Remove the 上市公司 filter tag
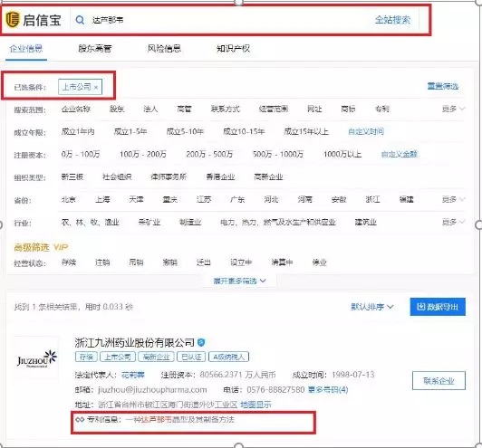Image resolution: width=482 pixels, height=448 pixels. pos(96,87)
